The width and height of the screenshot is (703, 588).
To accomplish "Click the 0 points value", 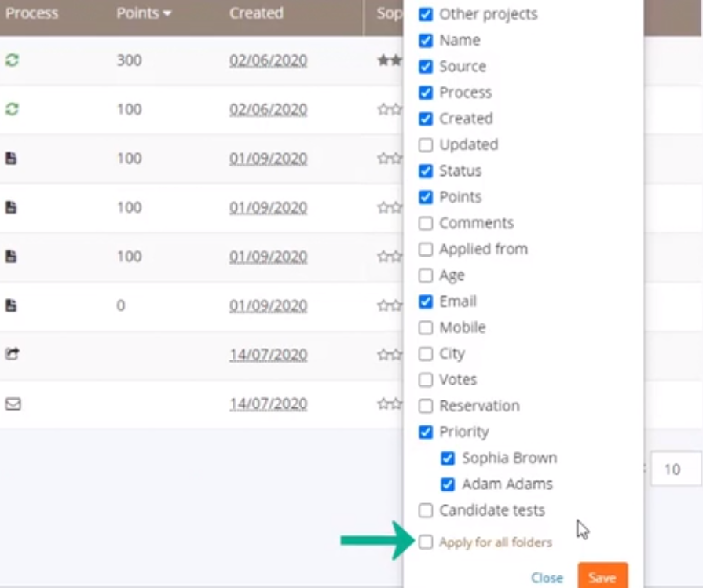I will [x=121, y=305].
